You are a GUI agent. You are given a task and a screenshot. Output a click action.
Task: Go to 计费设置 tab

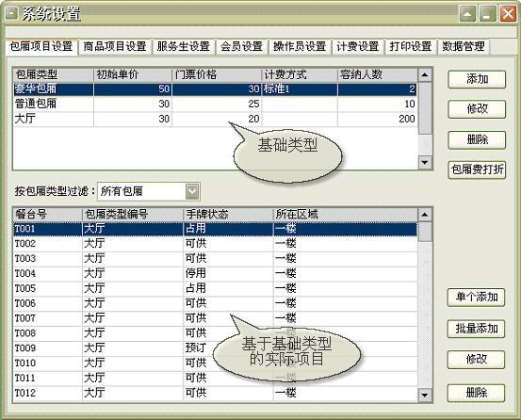(x=357, y=46)
